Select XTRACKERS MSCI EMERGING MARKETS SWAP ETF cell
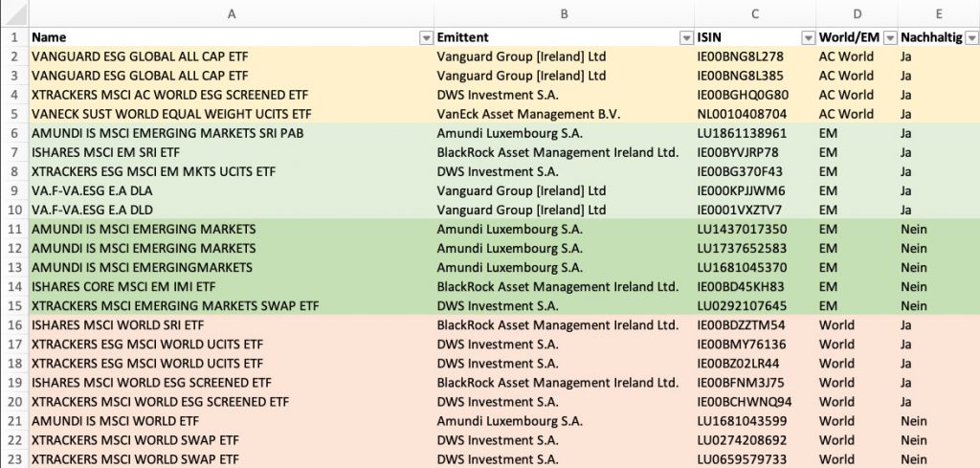The height and width of the screenshot is (468, 980). click(232, 306)
